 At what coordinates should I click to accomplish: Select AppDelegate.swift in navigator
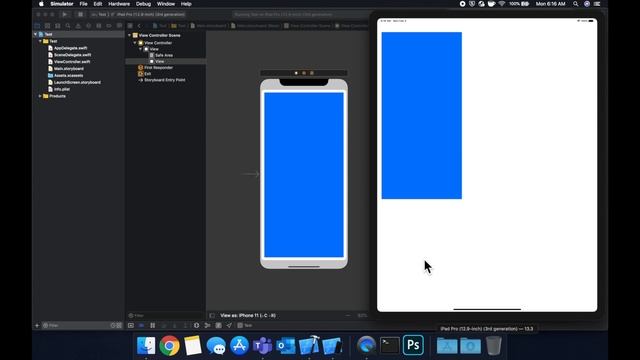point(71,48)
